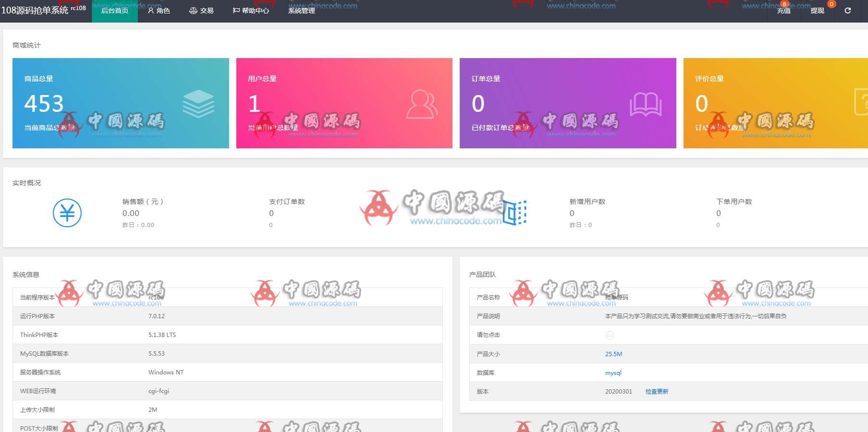This screenshot has height=432, width=868.
Task: Click the 充值 button with badge
Action: (783, 11)
